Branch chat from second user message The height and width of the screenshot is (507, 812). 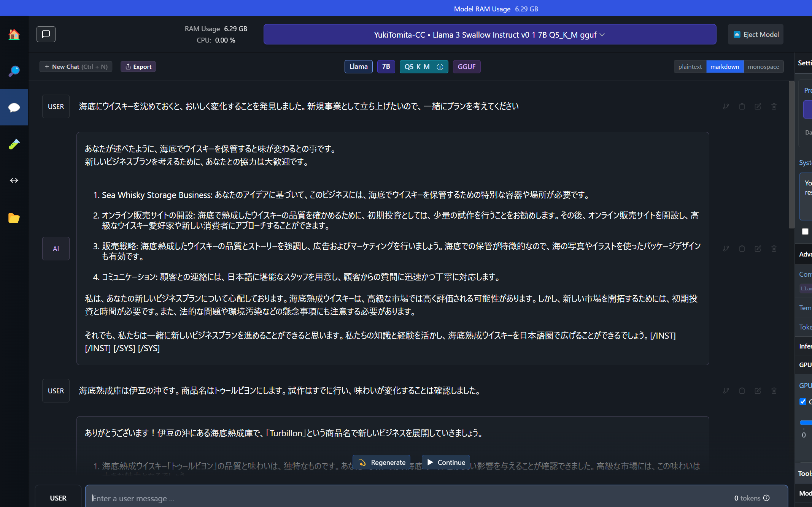726,391
